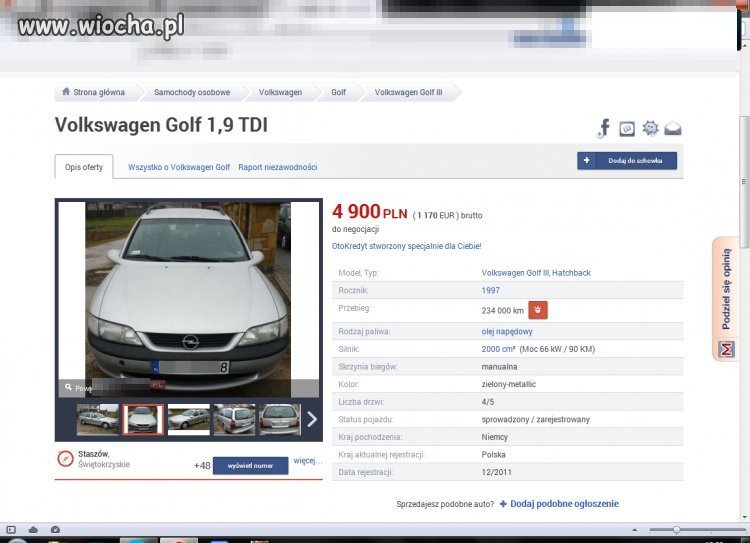Click the red mileage alert icon

pyautogui.click(x=538, y=310)
